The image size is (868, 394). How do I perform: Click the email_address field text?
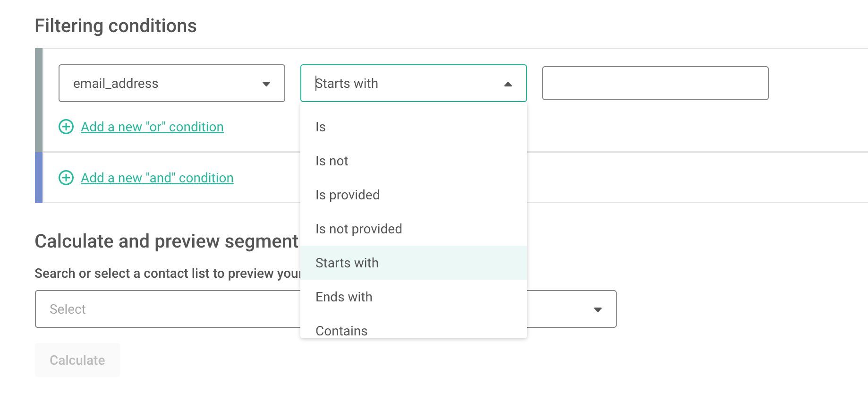(116, 83)
